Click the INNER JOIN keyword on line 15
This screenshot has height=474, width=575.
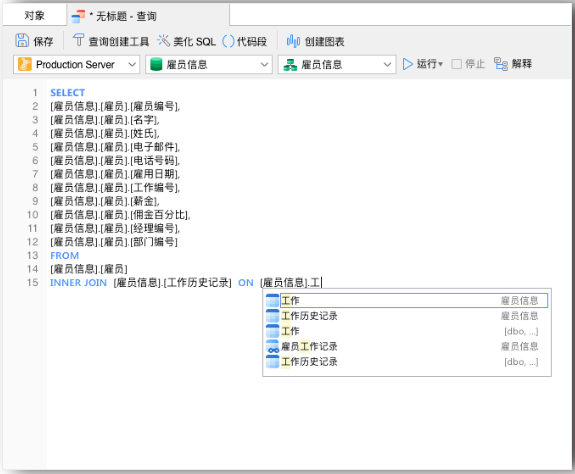pos(78,283)
